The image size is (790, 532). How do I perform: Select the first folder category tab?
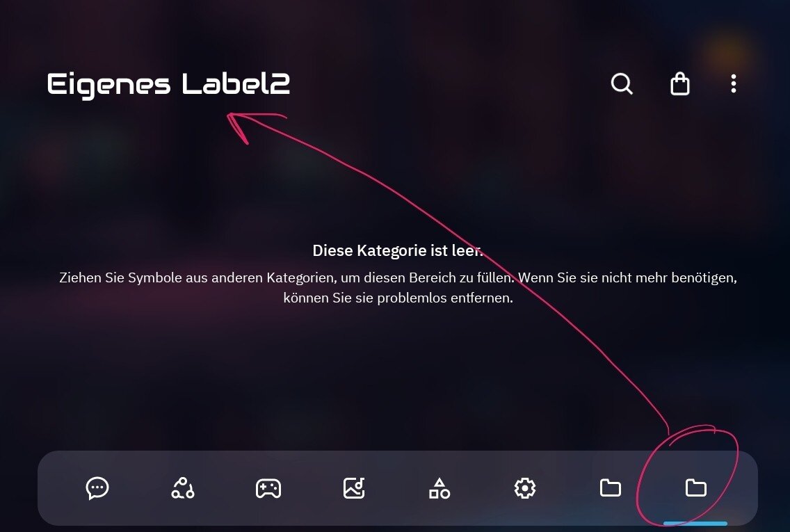tap(610, 487)
